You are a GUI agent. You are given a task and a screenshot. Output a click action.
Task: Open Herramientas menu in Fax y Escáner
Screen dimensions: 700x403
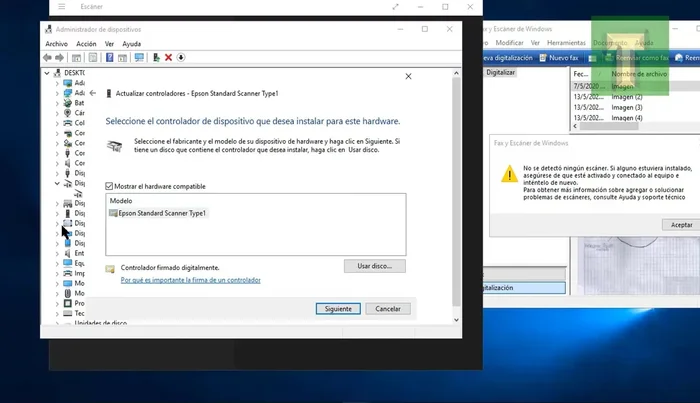pyautogui.click(x=566, y=43)
